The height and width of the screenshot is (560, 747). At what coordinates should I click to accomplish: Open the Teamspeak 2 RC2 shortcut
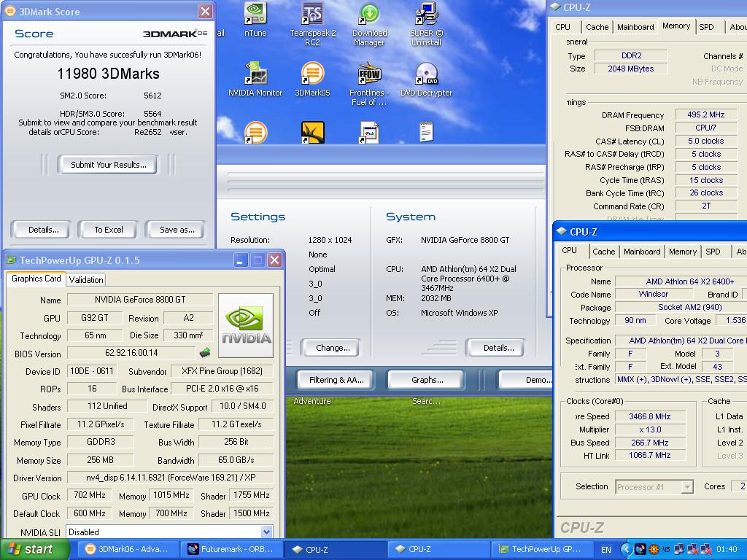tap(312, 24)
